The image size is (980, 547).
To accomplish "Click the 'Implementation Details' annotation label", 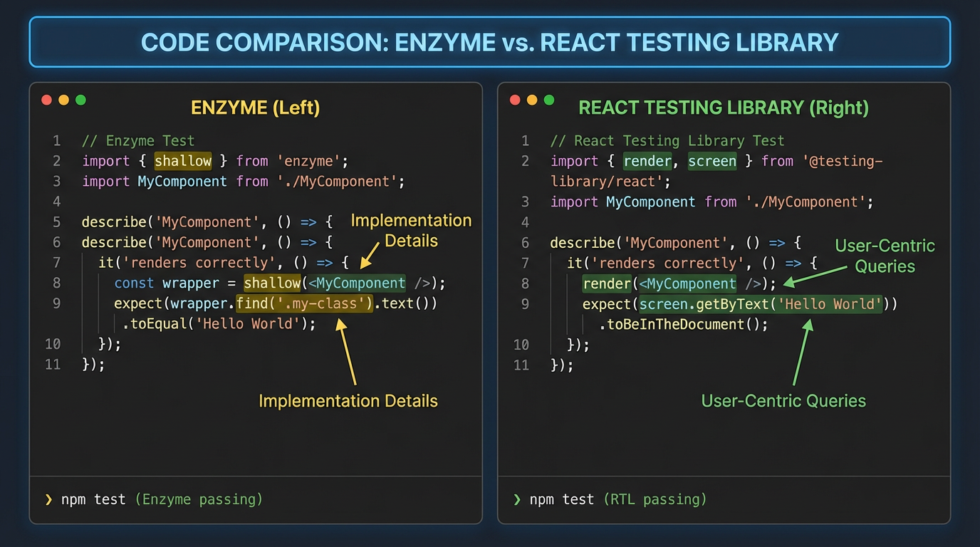I will click(x=349, y=401).
